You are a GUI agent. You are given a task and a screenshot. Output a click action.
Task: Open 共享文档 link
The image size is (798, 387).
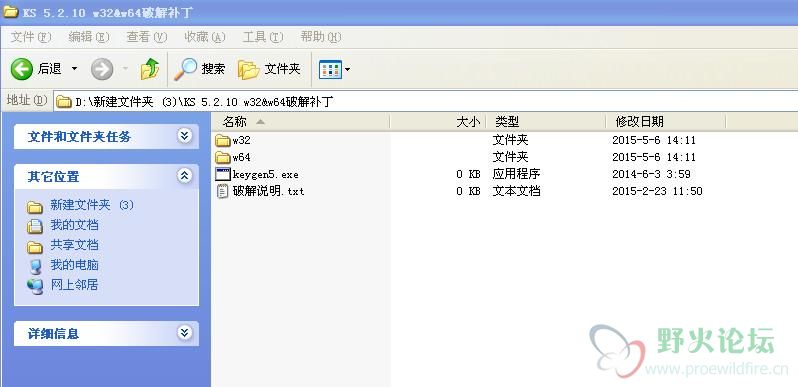pos(74,244)
